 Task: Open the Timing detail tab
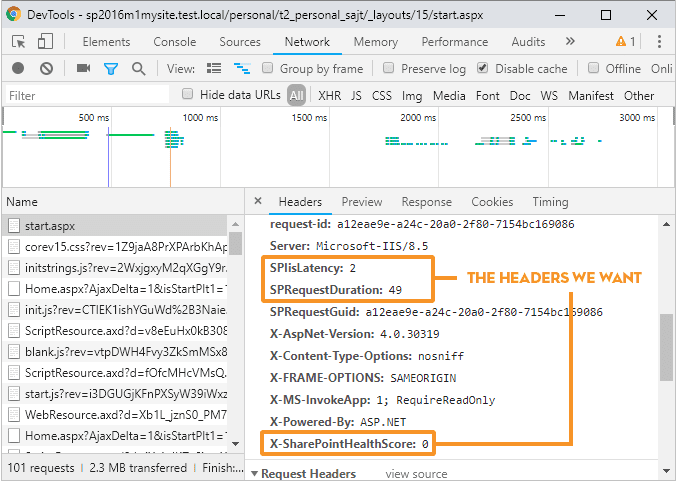tap(550, 202)
